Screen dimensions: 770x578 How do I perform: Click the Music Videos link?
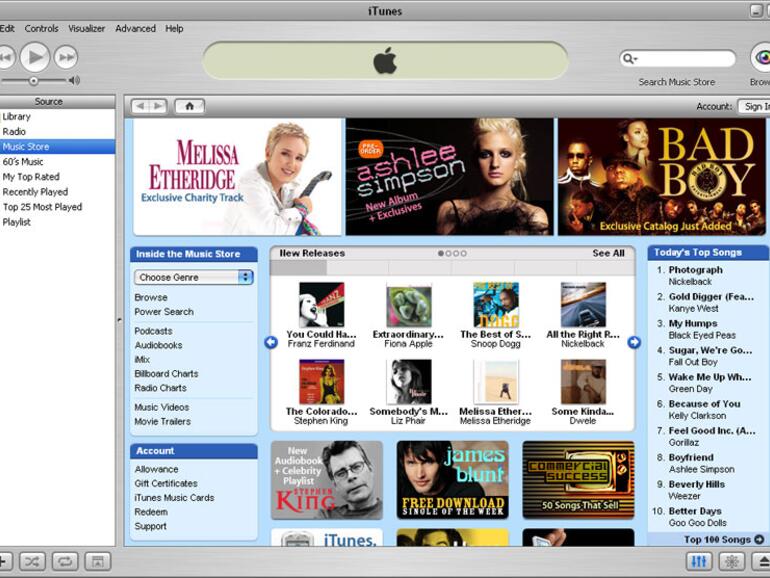(x=162, y=407)
